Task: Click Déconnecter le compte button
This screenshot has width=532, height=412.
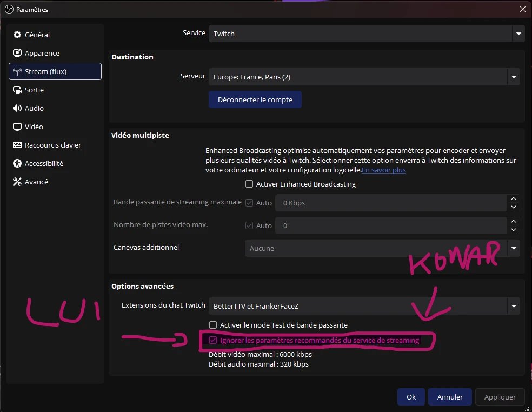Action: pos(255,100)
